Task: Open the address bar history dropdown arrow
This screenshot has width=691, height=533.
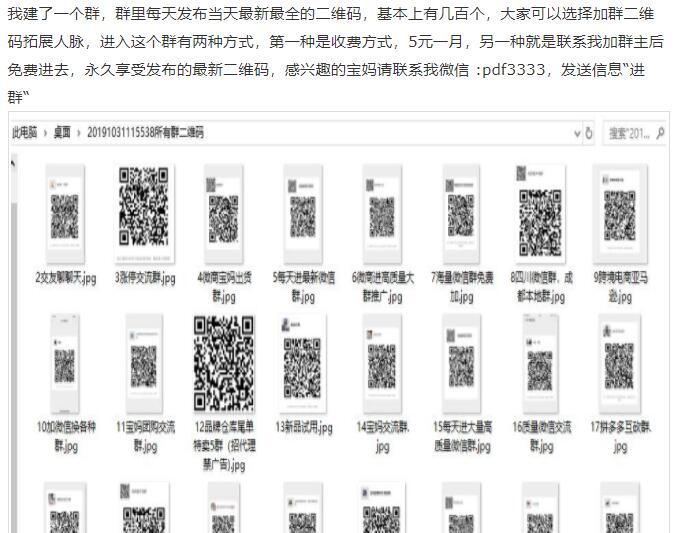Action: [577, 133]
